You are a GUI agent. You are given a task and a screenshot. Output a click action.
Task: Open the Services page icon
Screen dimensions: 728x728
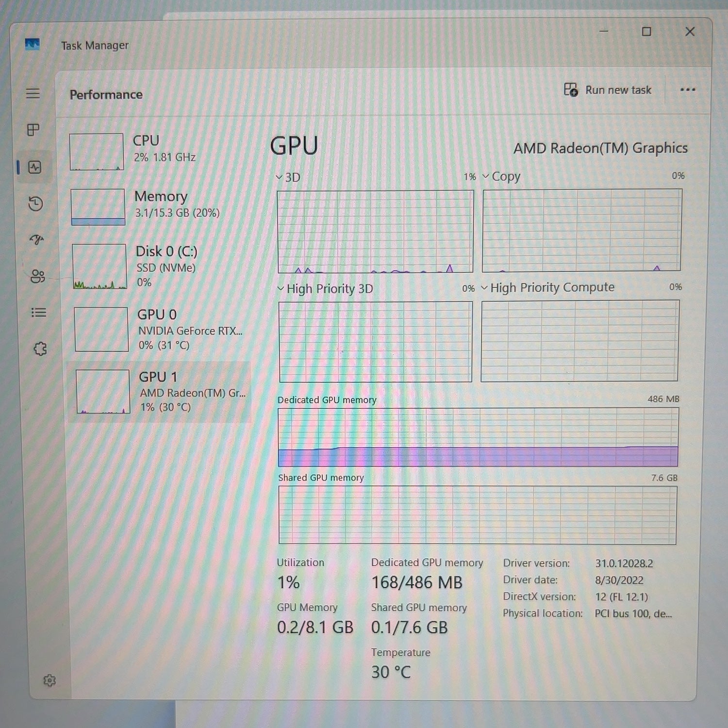coord(40,348)
